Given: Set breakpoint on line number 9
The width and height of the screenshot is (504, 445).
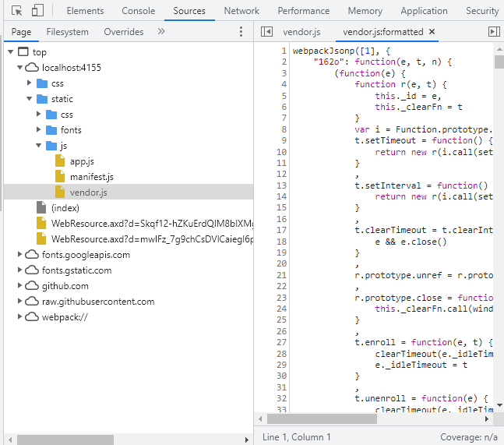Looking at the screenshot, I should pos(284,140).
